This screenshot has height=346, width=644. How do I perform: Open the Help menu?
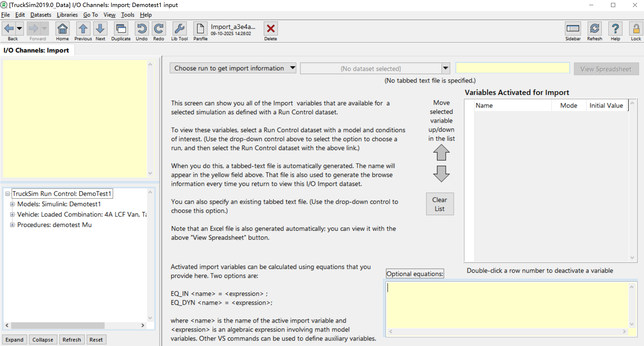pos(146,15)
